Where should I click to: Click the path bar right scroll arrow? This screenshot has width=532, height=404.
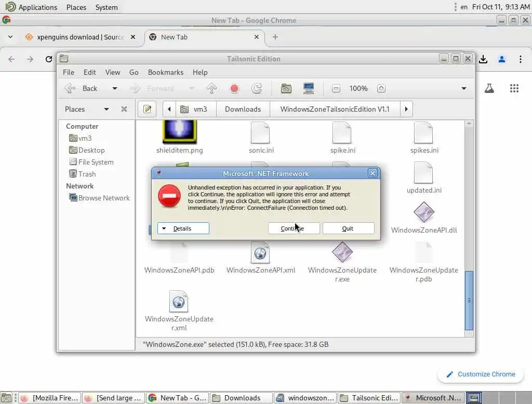(406, 109)
